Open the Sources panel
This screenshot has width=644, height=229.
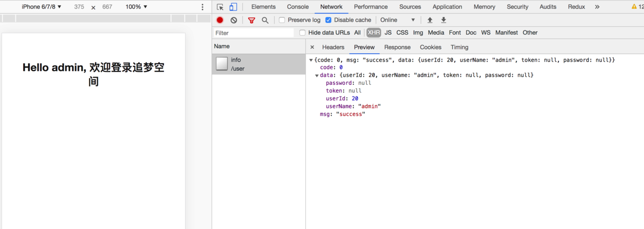[410, 7]
